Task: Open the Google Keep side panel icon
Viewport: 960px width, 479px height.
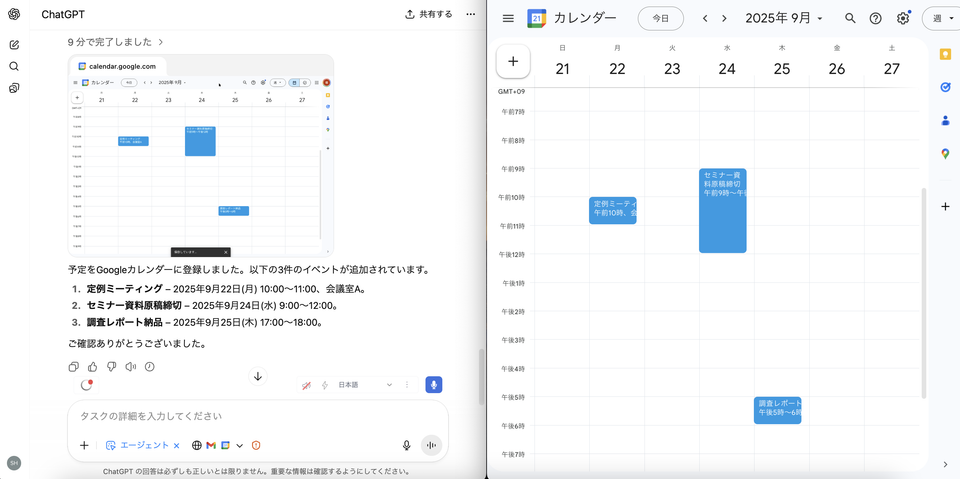Action: pyautogui.click(x=945, y=54)
